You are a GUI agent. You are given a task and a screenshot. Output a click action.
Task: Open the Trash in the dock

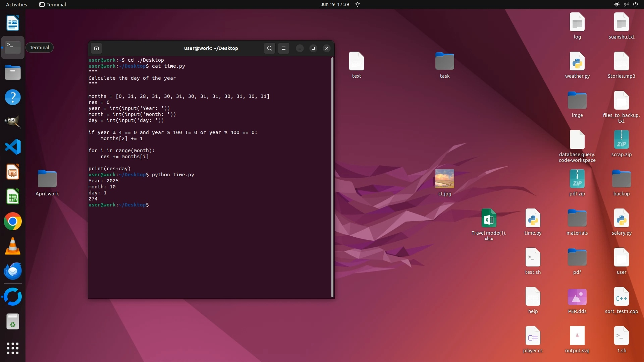[x=13, y=322]
